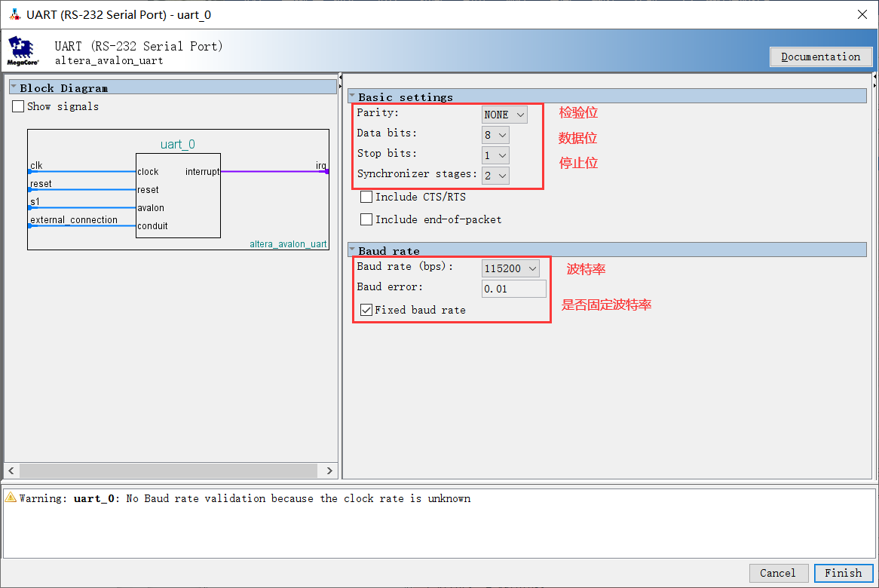Click the Finish button

click(x=843, y=573)
